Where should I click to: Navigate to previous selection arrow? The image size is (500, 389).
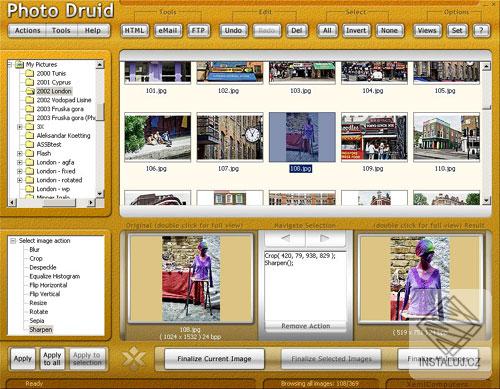(x=285, y=238)
